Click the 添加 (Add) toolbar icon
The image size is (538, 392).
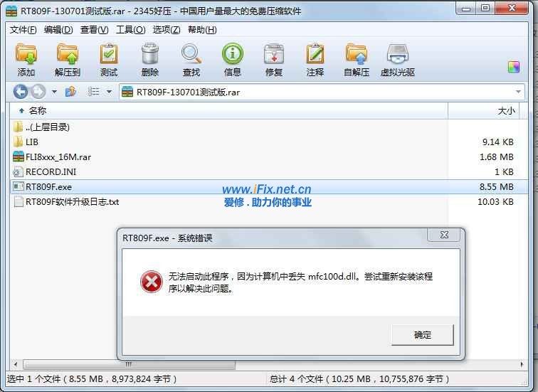[x=26, y=60]
